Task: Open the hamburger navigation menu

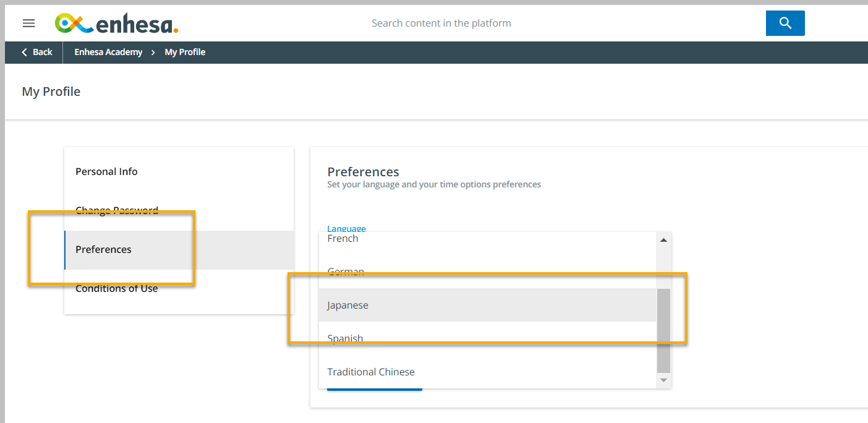Action: (x=29, y=23)
